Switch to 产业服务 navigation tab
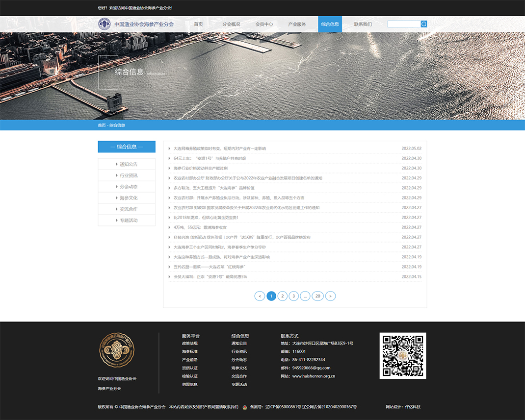This screenshot has width=525, height=420. 297,24
